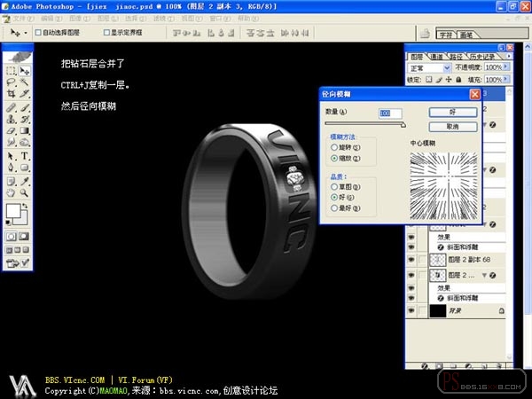
Task: Switch to the 路径 tab
Action: pos(457,57)
